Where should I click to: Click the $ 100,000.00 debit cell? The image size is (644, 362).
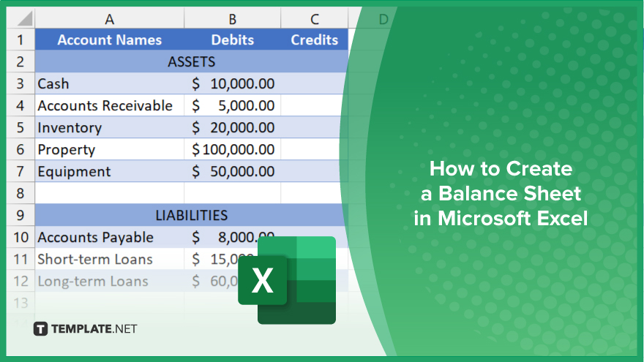coord(233,149)
